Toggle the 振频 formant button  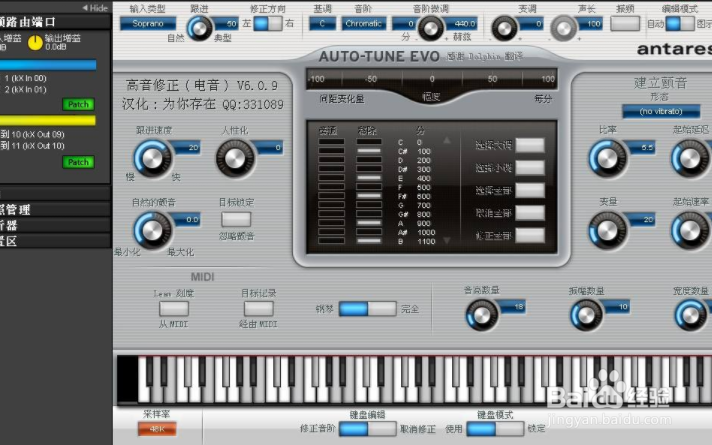[x=625, y=24]
